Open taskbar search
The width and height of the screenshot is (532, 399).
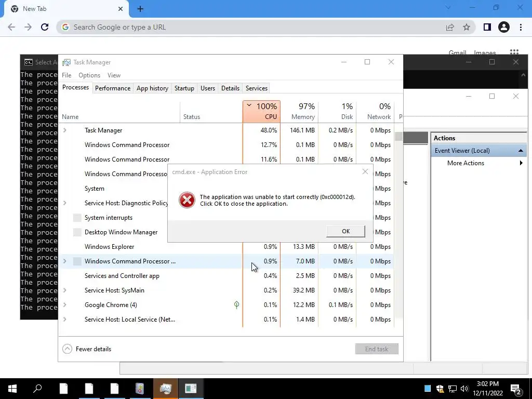click(x=37, y=389)
